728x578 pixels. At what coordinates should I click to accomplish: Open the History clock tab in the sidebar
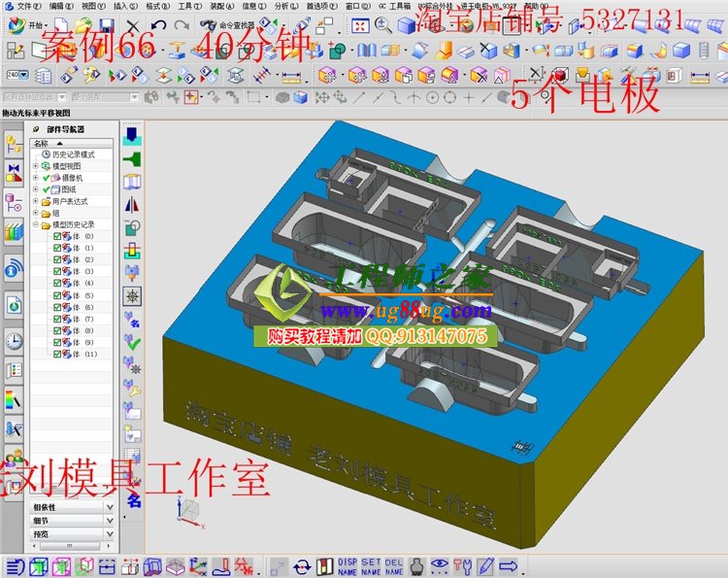[x=14, y=339]
